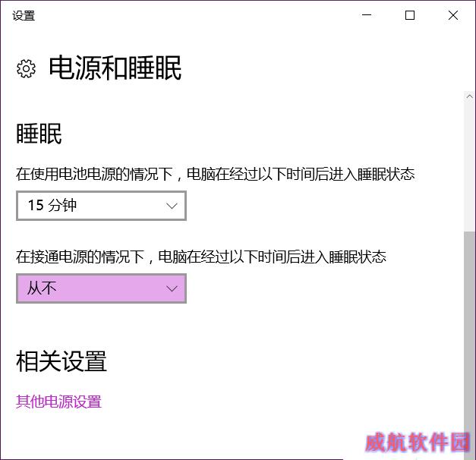The height and width of the screenshot is (460, 476).
Task: Open the plugged-in sleep time dropdown
Action: point(101,288)
